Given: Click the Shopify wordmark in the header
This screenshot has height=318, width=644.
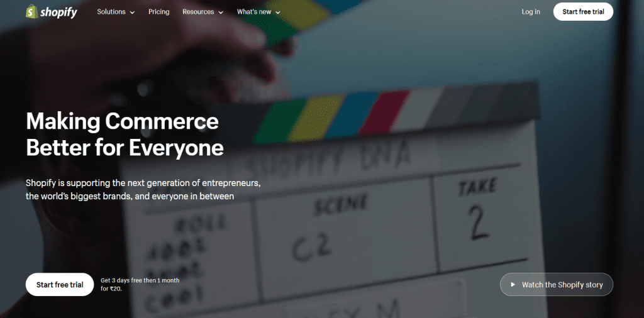Looking at the screenshot, I should tap(58, 12).
